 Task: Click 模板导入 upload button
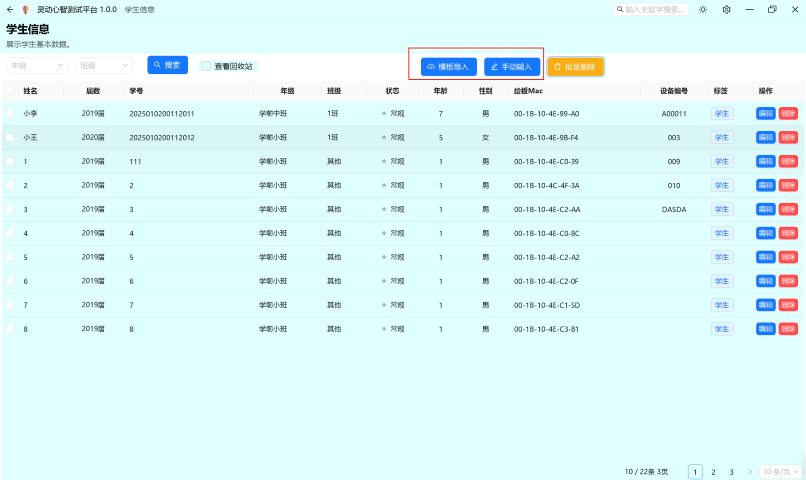[448, 67]
